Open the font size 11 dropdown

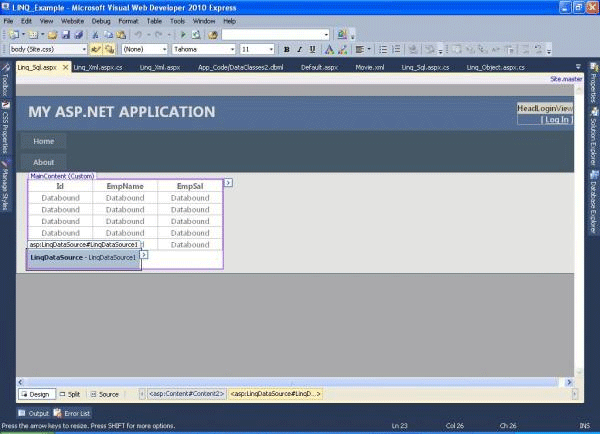pyautogui.click(x=271, y=49)
